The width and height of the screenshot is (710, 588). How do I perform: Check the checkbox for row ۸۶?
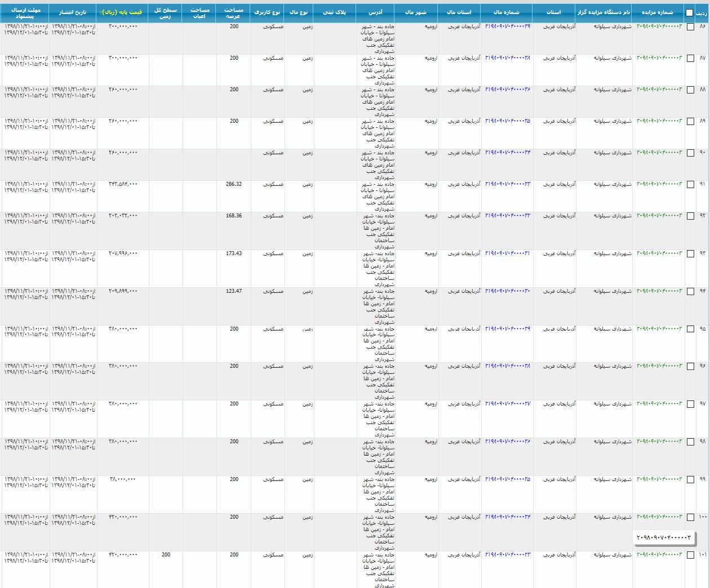click(690, 27)
